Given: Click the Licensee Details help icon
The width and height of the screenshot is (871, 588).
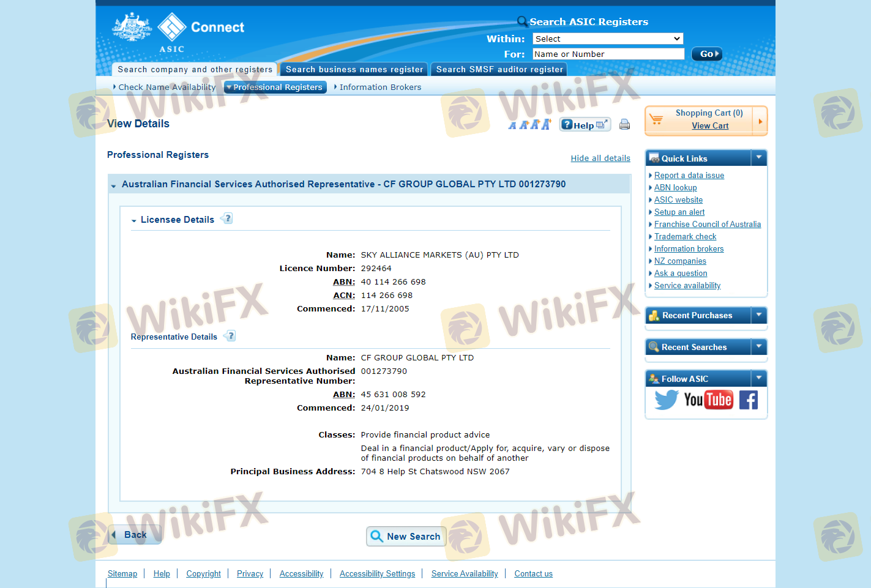Looking at the screenshot, I should click(227, 218).
